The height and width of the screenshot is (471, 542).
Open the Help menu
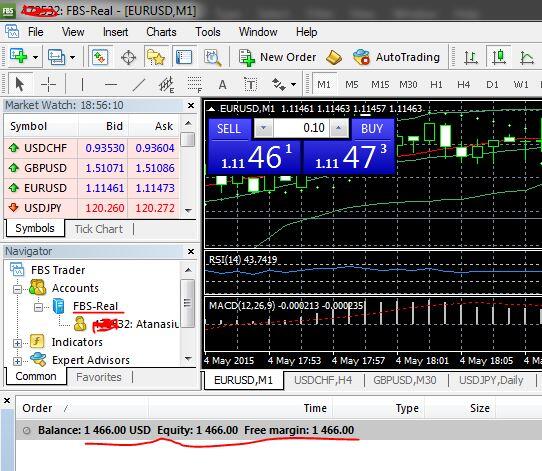[x=307, y=32]
